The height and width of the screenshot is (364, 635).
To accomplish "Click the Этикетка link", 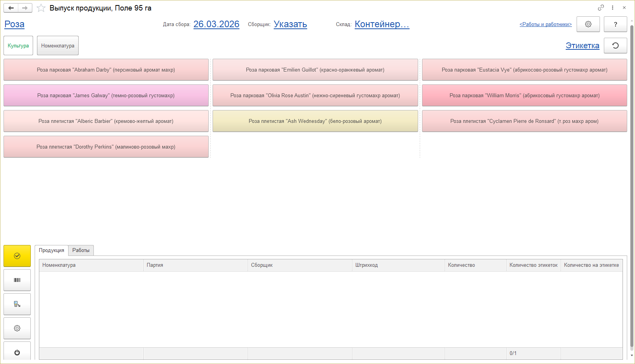I will pos(582,45).
